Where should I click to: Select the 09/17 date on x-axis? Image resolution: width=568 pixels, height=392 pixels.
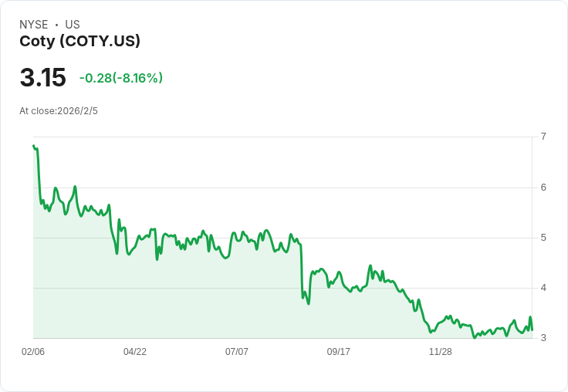[339, 352]
